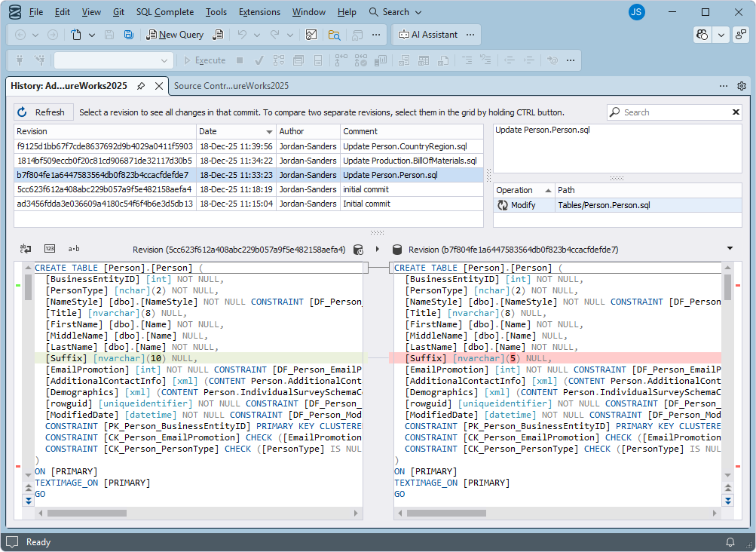Toggle the pin on History tab
Screen dimensions: 756x552
[141, 86]
